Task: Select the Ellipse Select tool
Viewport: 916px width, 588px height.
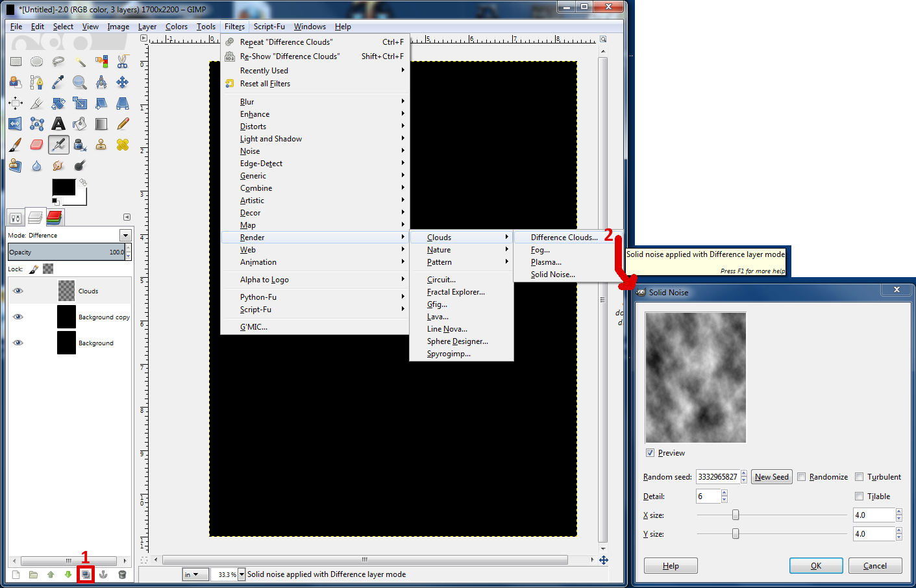Action: (x=37, y=62)
